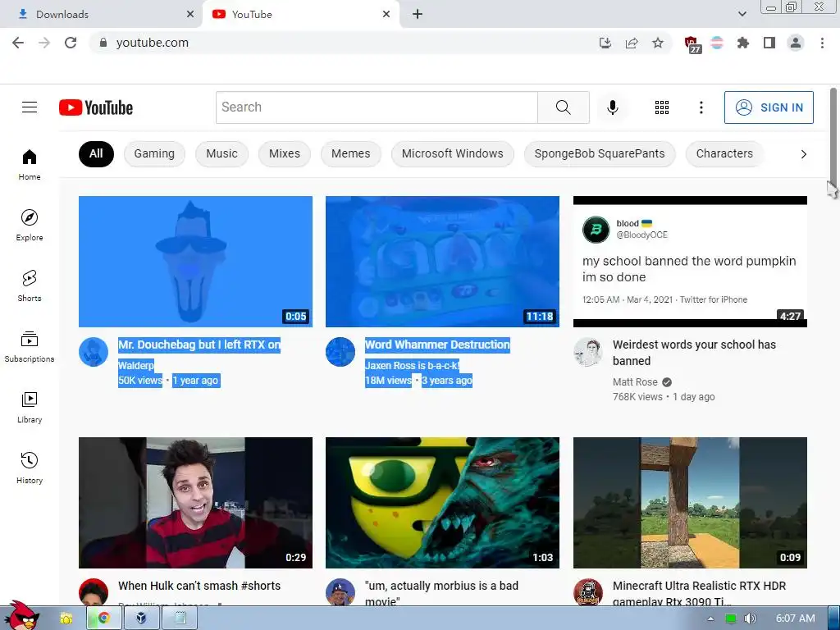Open the Matt Rose channel name link
The image size is (840, 630).
click(x=635, y=382)
